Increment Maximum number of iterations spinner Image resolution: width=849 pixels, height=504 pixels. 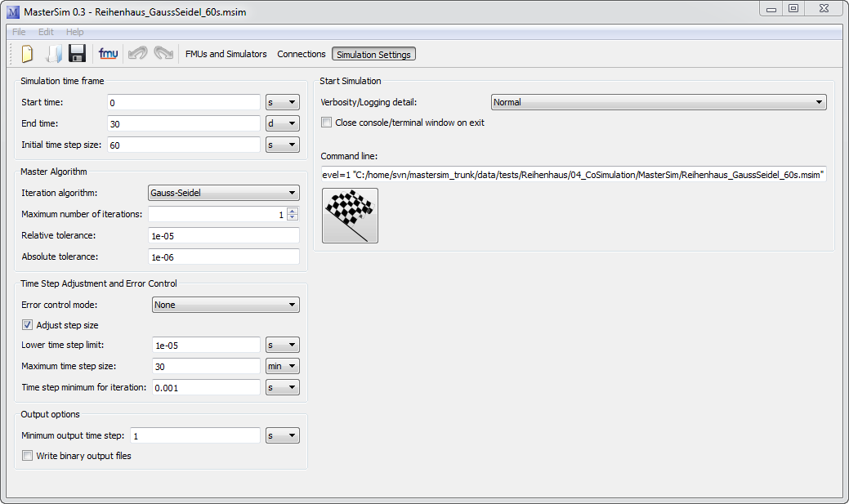point(292,210)
